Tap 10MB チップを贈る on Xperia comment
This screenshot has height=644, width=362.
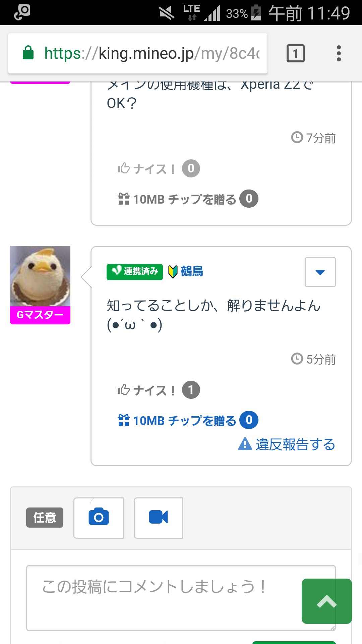pyautogui.click(x=185, y=199)
